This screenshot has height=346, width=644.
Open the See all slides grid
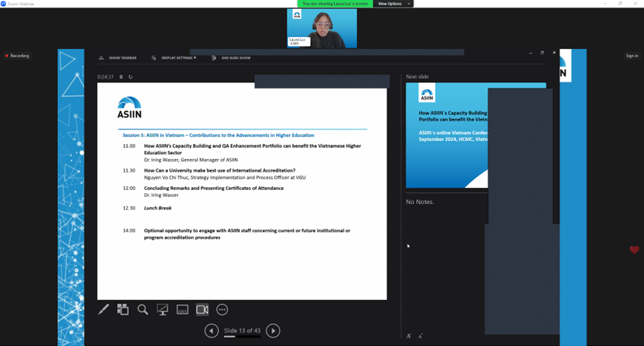(x=122, y=310)
